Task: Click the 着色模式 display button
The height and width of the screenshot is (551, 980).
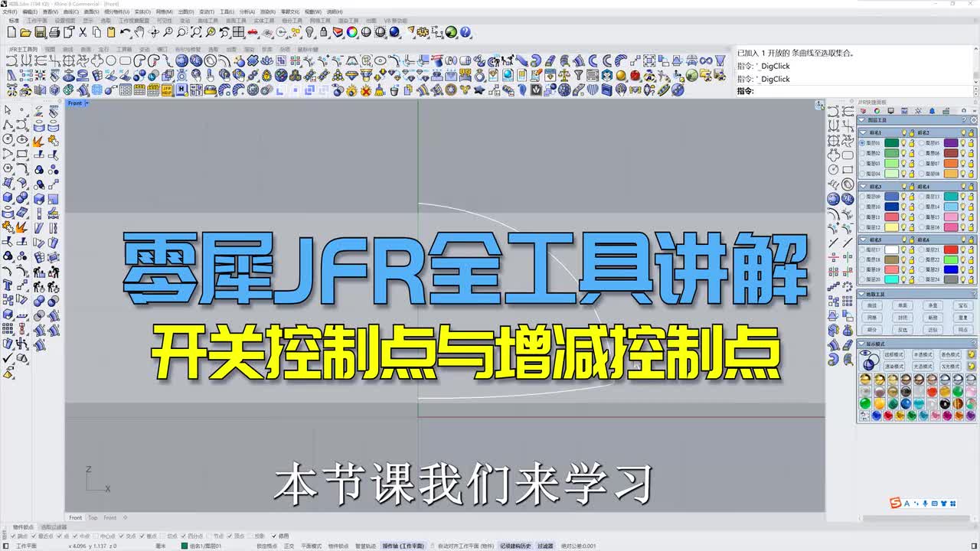Action: click(951, 354)
